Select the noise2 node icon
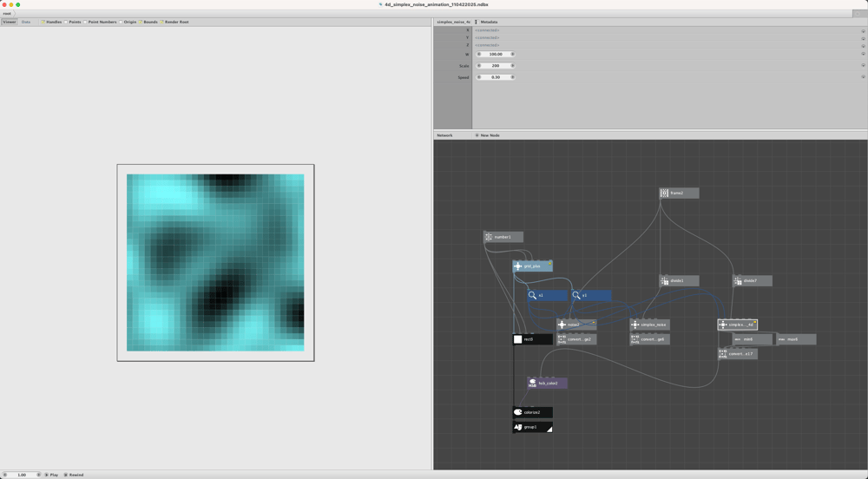This screenshot has height=479, width=868. click(562, 325)
